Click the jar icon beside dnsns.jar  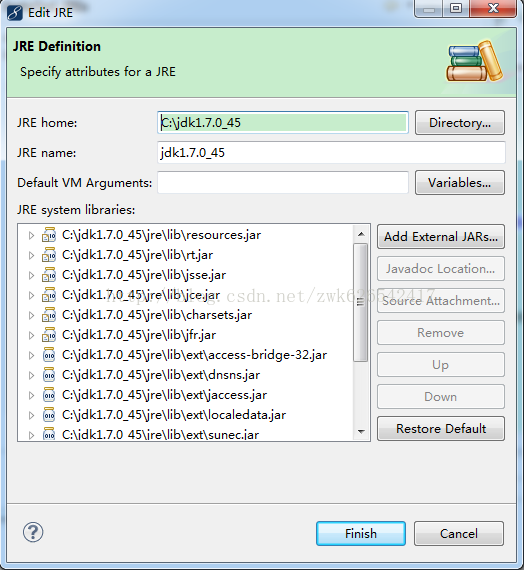point(49,375)
